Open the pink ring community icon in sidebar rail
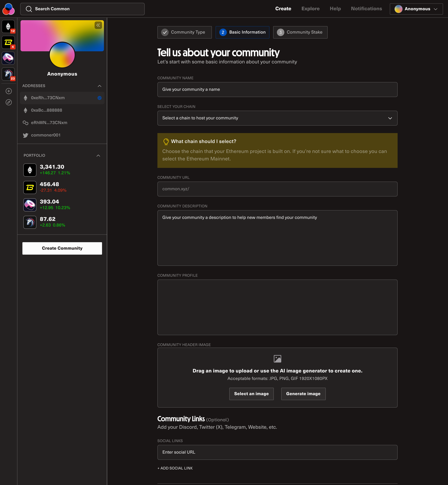Image resolution: width=448 pixels, height=485 pixels. tap(8, 58)
